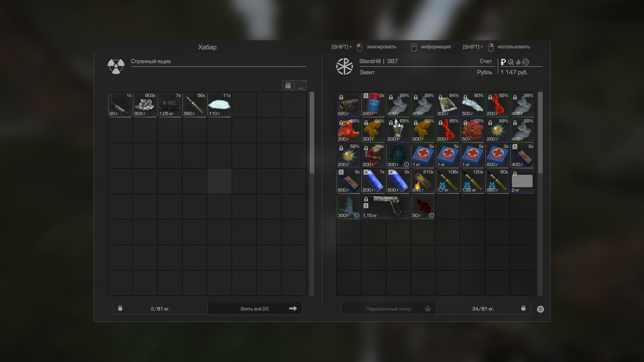Select the gray locked plate 2 кг
Image resolution: width=644 pixels, height=362 pixels.
point(522,181)
